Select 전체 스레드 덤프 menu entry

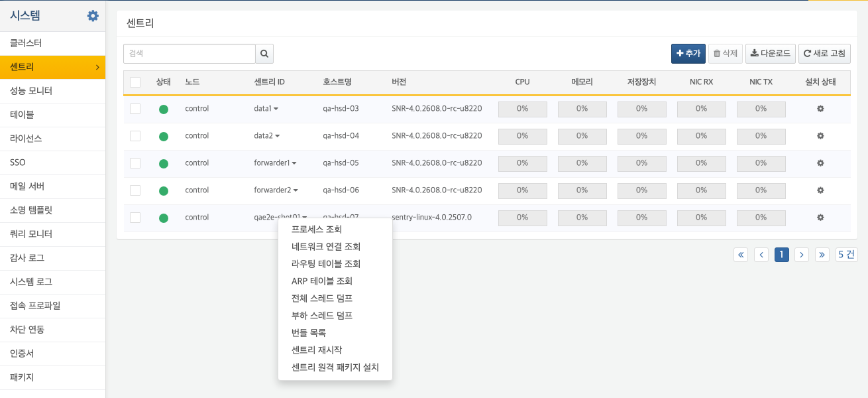tap(335, 298)
